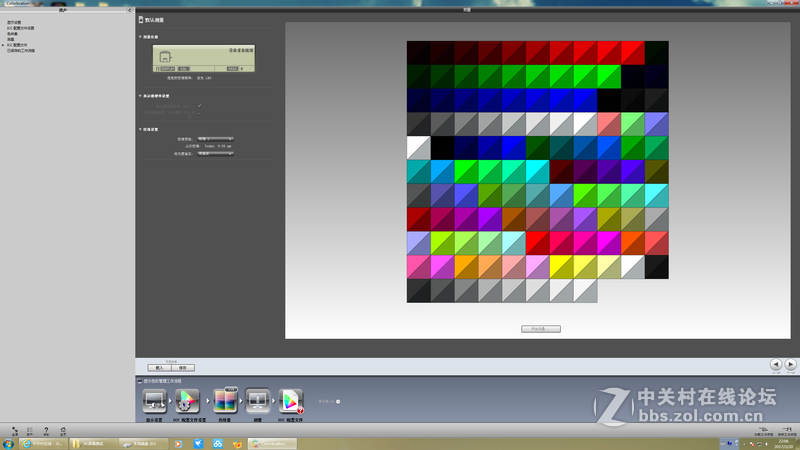Collapse the display hardware setup section
This screenshot has width=800, height=450.
pos(141,96)
